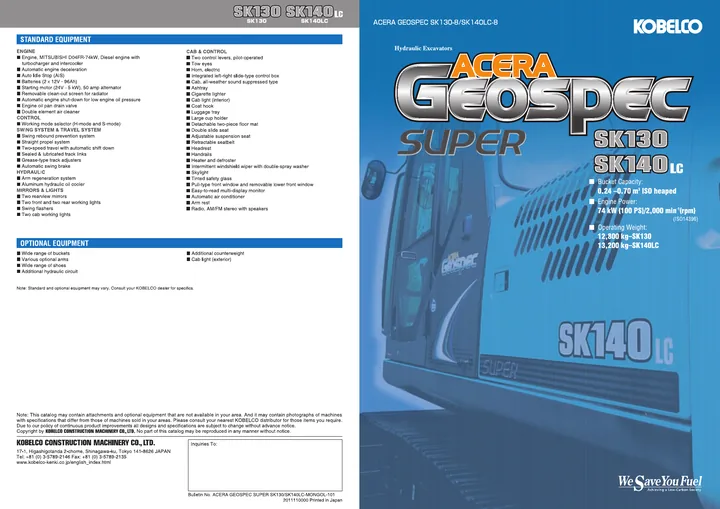
Task: Click 'Wide range of buckets' option
Action: [45, 253]
